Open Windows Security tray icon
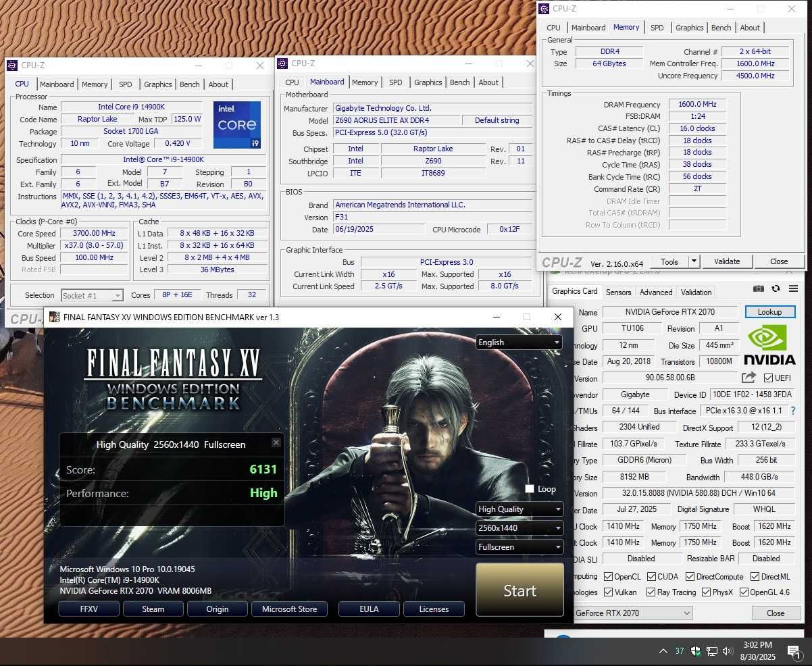Viewport: 812px width, 666px height. (695, 651)
